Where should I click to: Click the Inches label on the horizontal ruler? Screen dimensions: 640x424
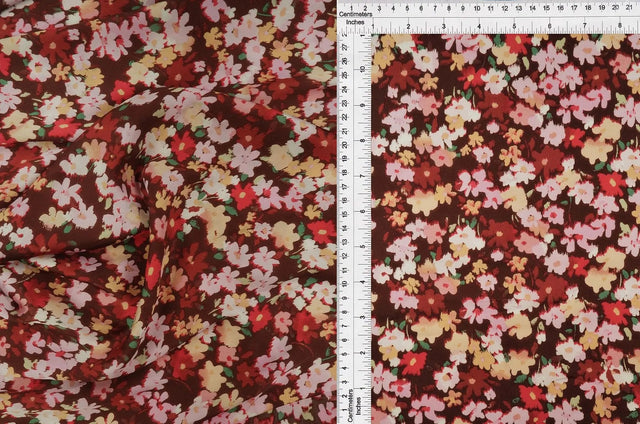tap(350, 19)
